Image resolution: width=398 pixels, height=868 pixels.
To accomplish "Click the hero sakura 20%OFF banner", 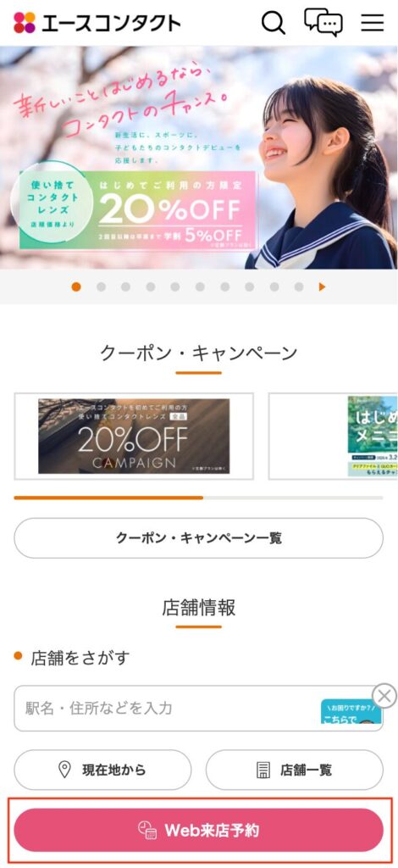I will point(198,157).
